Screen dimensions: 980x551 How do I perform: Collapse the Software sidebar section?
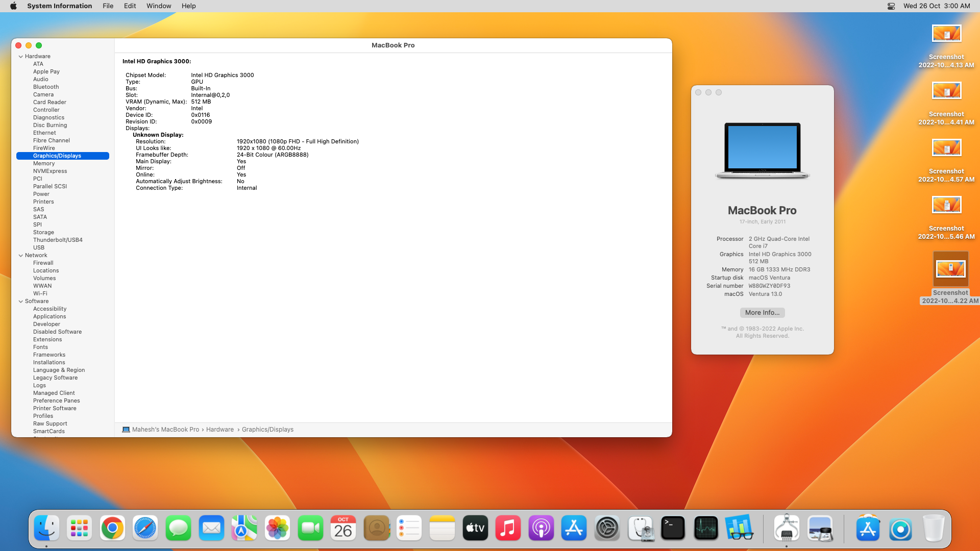(21, 302)
